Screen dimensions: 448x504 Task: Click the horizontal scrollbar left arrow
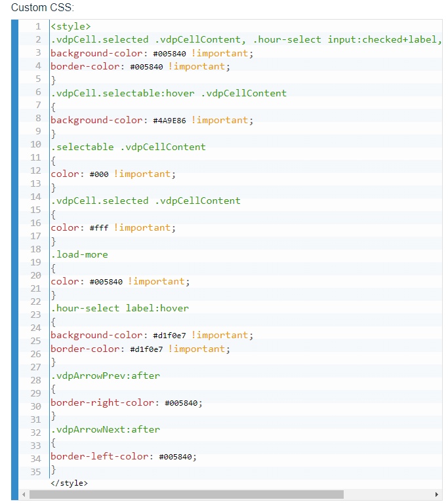(24, 494)
